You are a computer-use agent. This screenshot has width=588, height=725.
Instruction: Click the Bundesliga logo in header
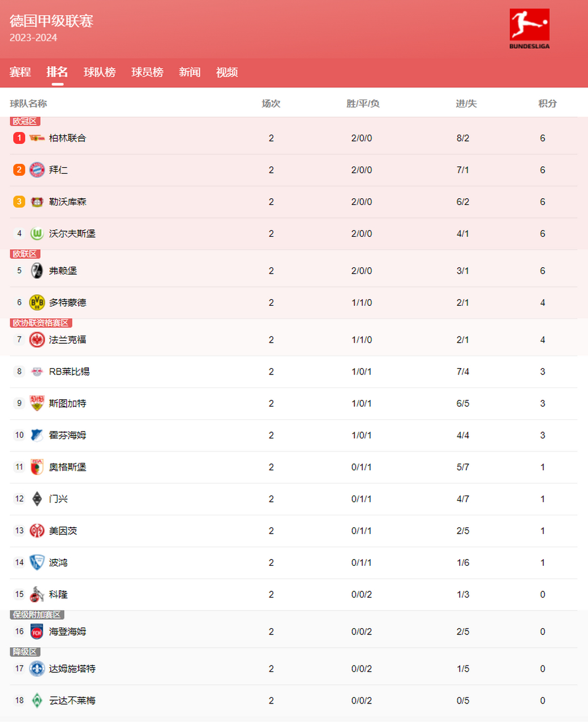[529, 29]
